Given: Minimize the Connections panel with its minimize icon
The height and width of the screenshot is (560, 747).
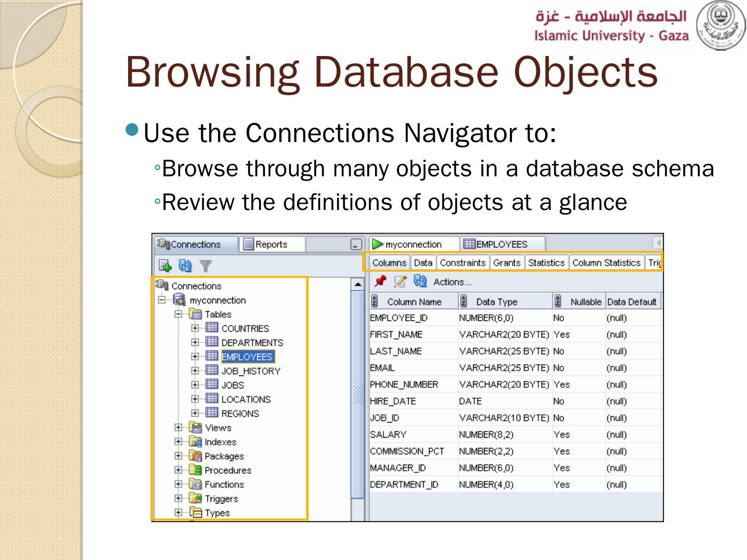Looking at the screenshot, I should click(x=356, y=244).
